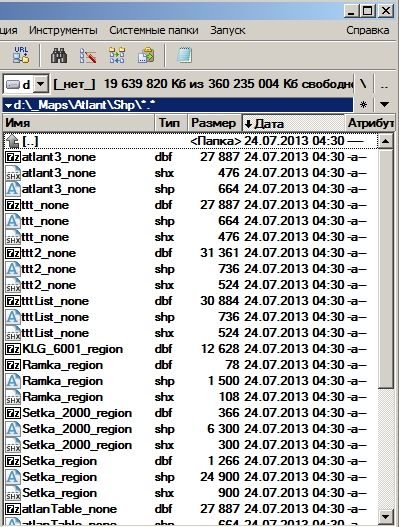The image size is (399, 527).
Task: Open the Системные папки menu
Action: (x=154, y=31)
